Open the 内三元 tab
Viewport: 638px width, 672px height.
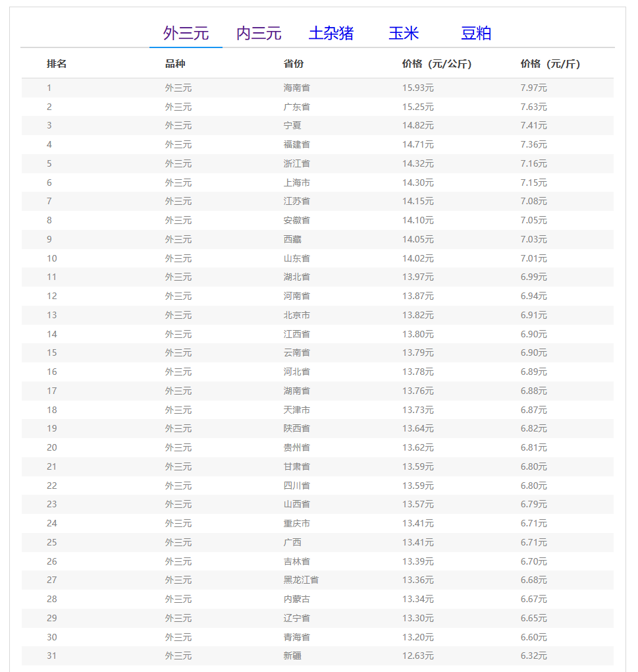click(259, 33)
